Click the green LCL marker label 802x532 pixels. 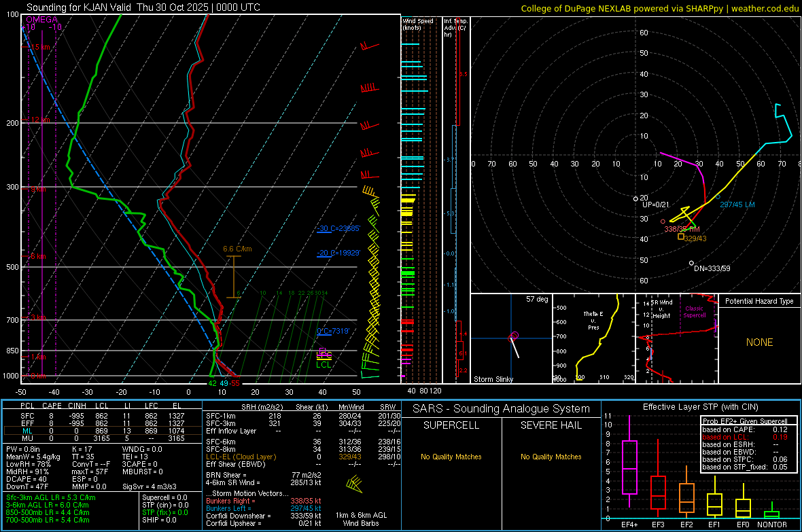(324, 365)
